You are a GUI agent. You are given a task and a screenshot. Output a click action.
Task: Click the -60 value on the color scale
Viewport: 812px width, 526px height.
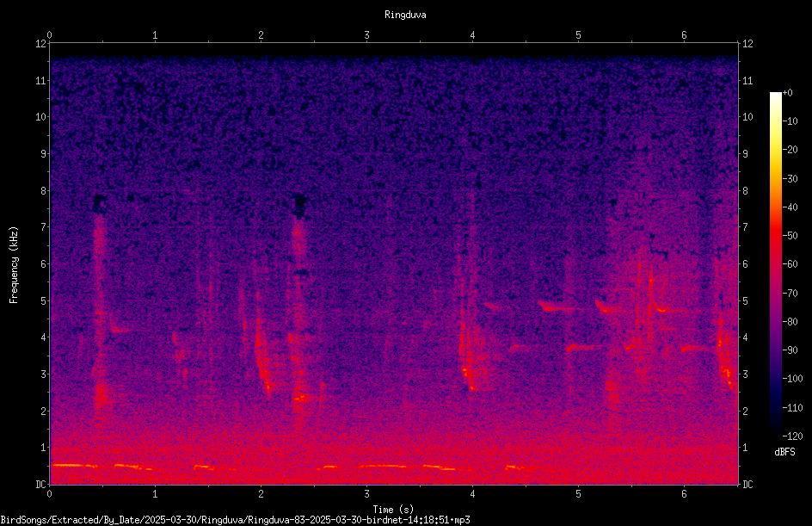[x=790, y=264]
